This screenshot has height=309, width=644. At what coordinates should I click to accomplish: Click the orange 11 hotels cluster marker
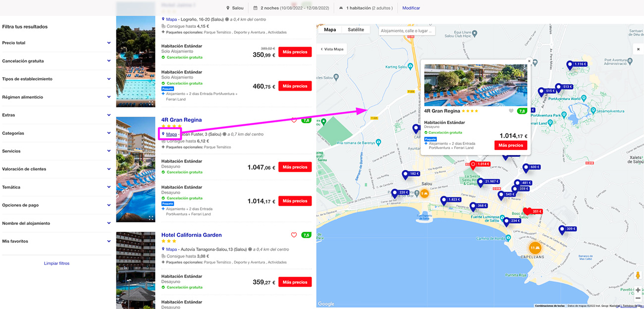tap(534, 247)
